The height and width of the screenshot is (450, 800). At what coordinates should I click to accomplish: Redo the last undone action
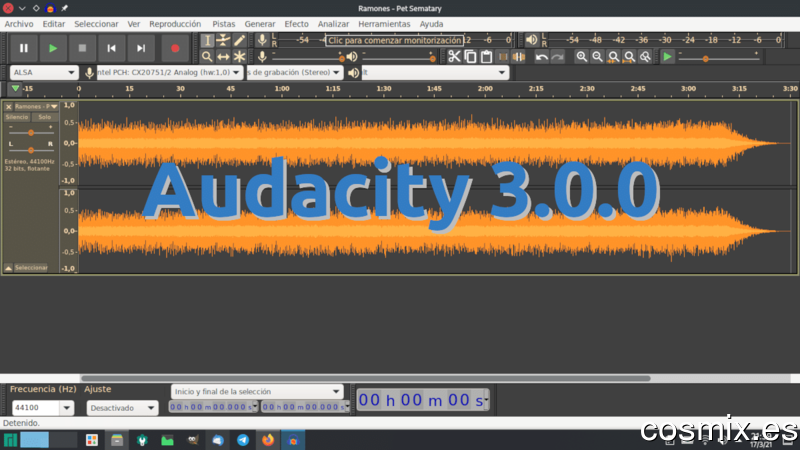tap(558, 57)
